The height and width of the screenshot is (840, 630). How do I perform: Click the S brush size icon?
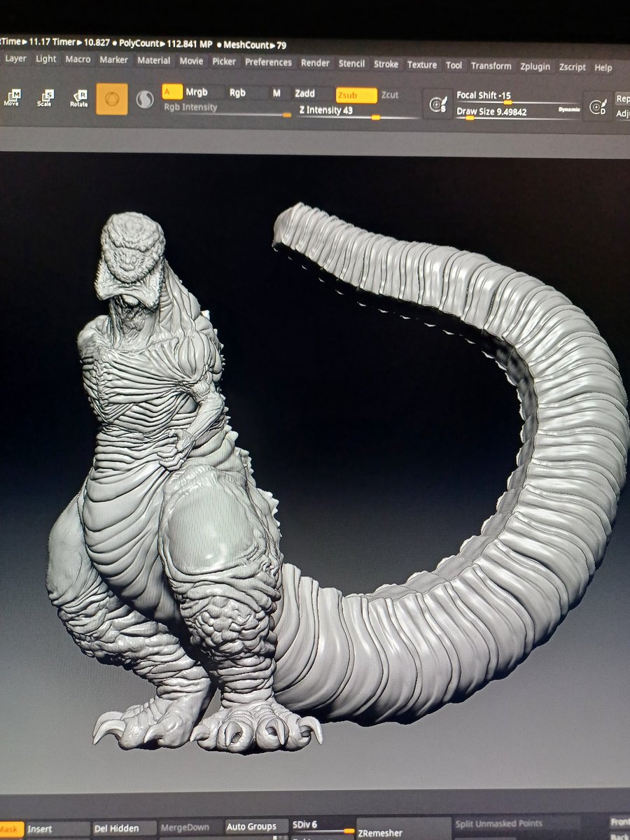coord(438,104)
